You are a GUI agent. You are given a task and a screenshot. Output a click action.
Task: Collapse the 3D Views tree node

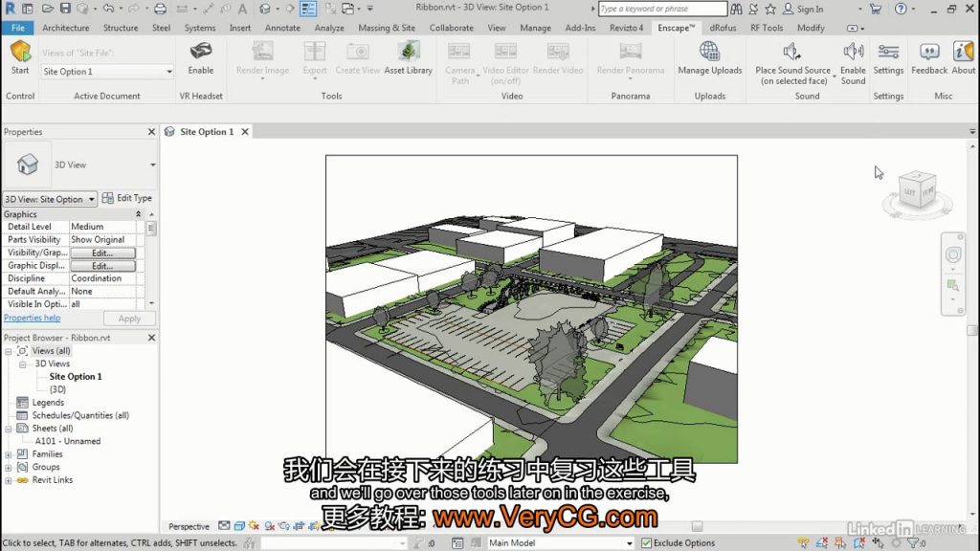[x=23, y=364]
